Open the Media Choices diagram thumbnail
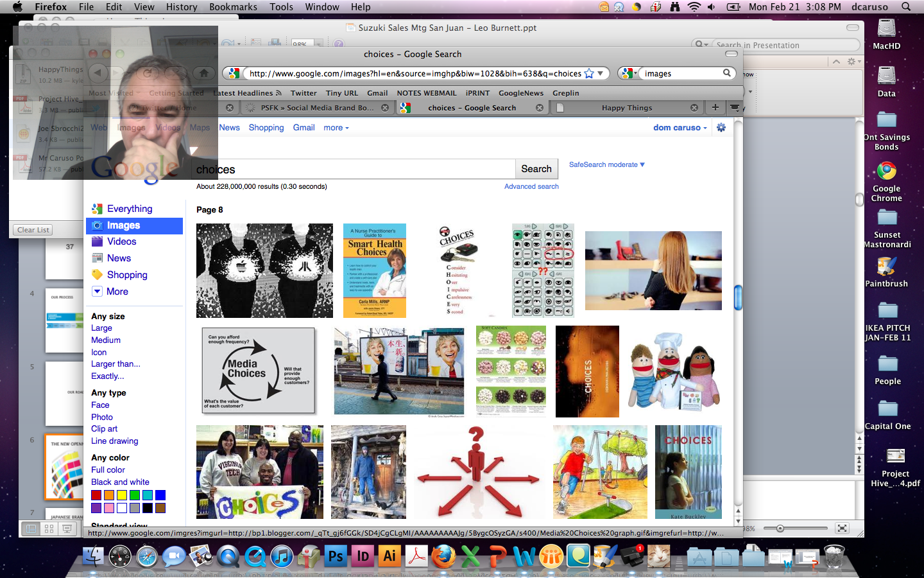Screen dimensions: 924x578 259,371
